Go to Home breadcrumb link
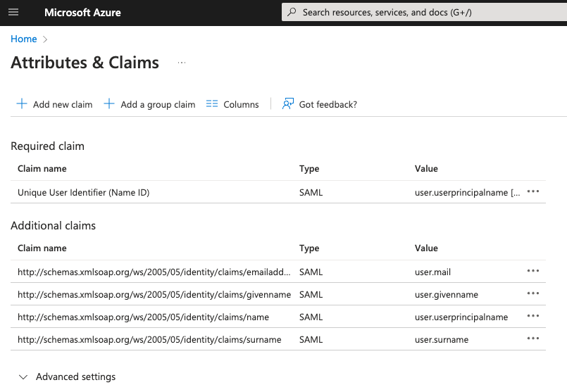567x392 pixels. click(x=23, y=39)
